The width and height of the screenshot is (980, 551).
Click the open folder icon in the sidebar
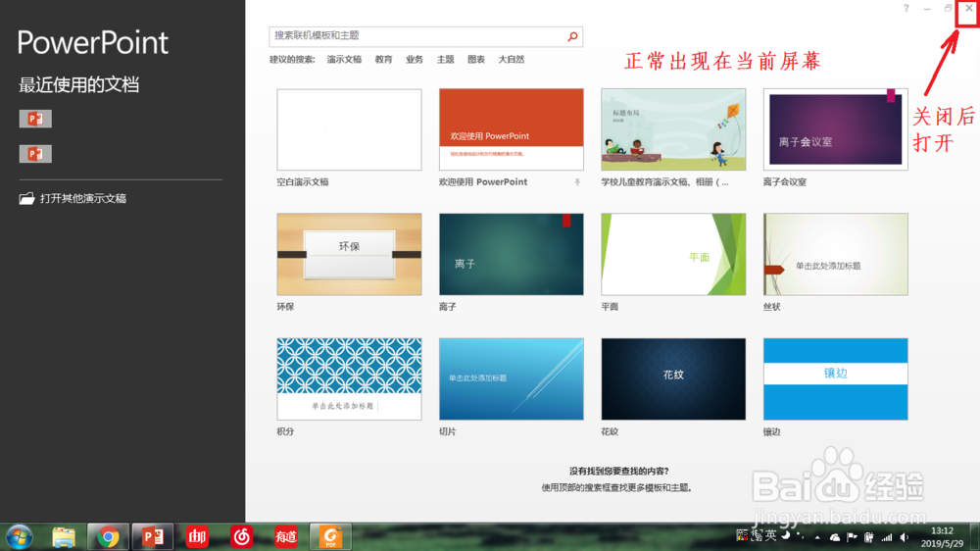[26, 199]
